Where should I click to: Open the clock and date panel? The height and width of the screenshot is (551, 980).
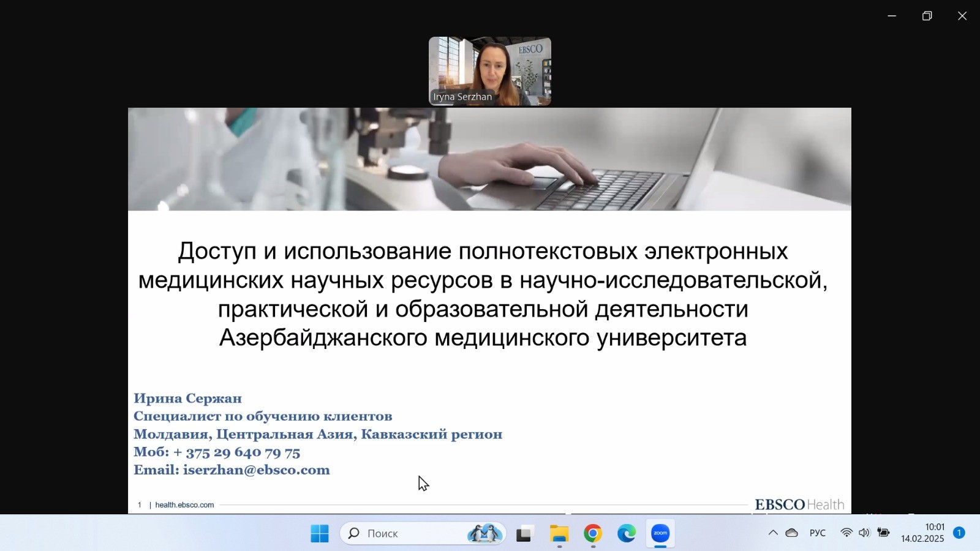[x=922, y=533]
